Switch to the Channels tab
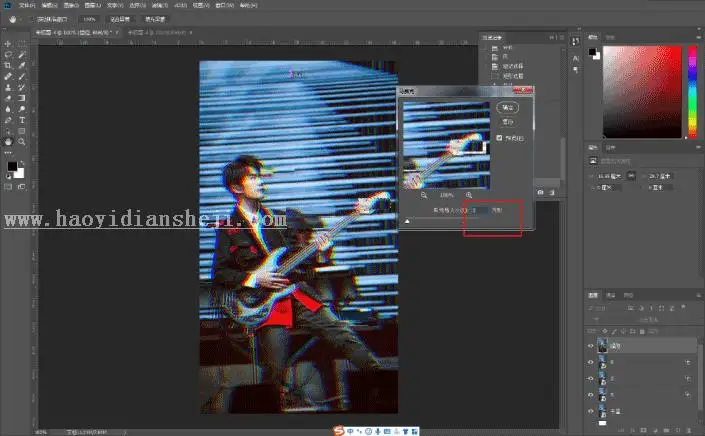This screenshot has width=705, height=436. tap(611, 295)
